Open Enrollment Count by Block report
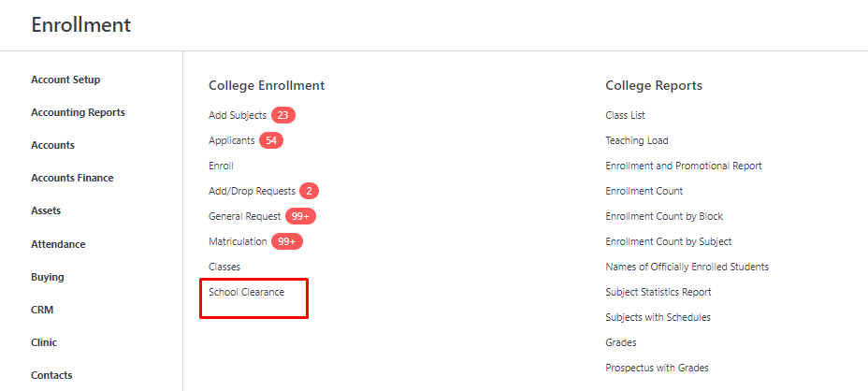Image resolution: width=868 pixels, height=391 pixels. tap(664, 216)
